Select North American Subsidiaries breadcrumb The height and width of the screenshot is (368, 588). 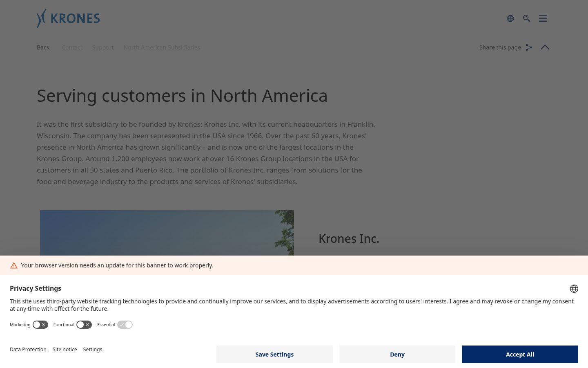point(162,47)
